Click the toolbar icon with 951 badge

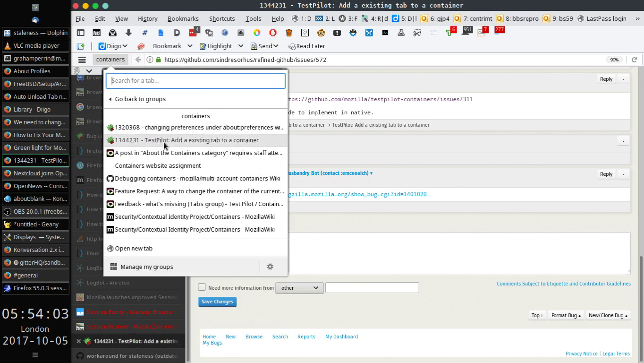[466, 32]
